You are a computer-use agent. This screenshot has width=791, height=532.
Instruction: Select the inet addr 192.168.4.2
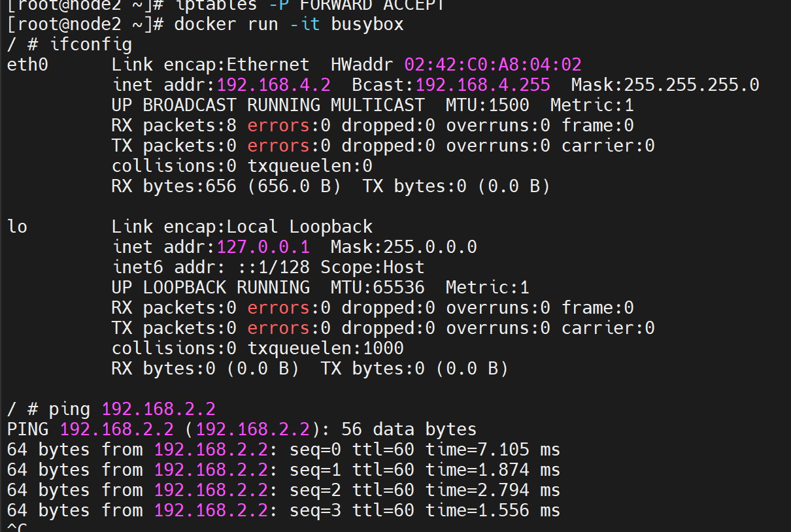[273, 84]
